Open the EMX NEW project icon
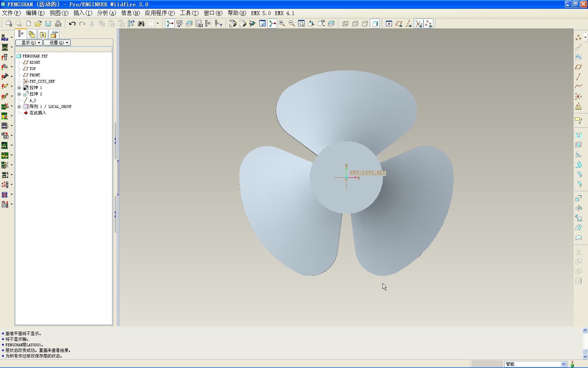 [x=5, y=38]
